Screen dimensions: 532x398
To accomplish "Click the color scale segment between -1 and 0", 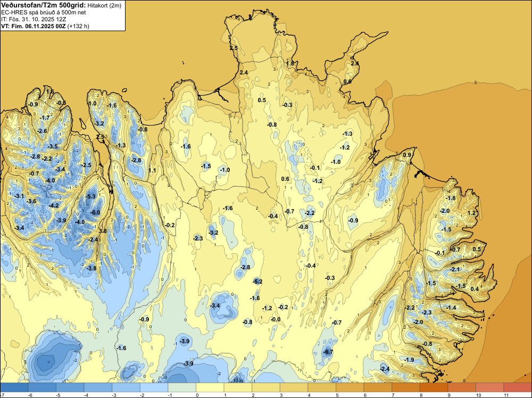I will click(182, 387).
